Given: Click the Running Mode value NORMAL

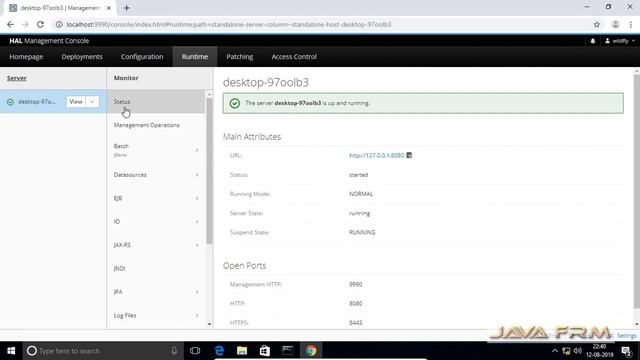Looking at the screenshot, I should pos(361,194).
